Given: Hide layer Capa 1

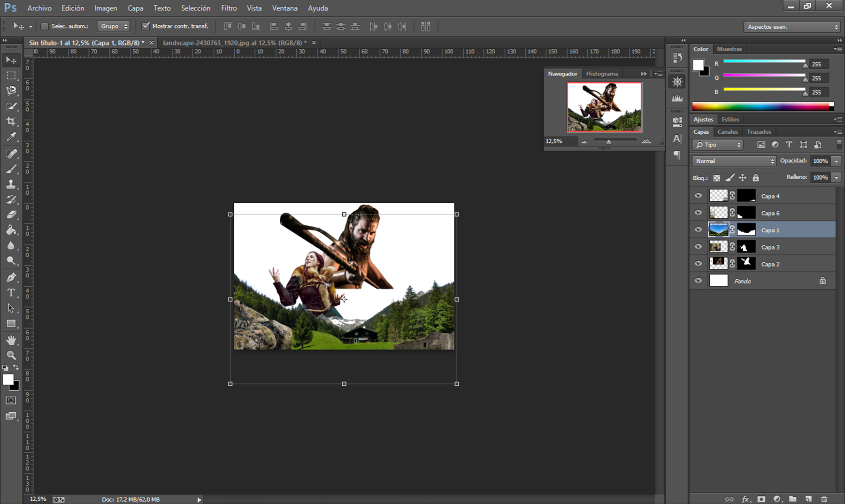Looking at the screenshot, I should click(x=698, y=229).
